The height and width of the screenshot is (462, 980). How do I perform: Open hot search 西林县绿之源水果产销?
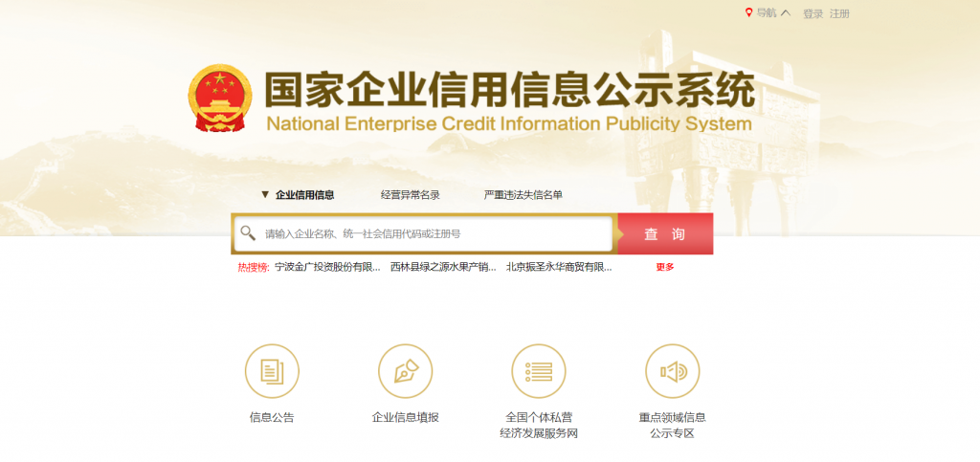click(x=443, y=267)
